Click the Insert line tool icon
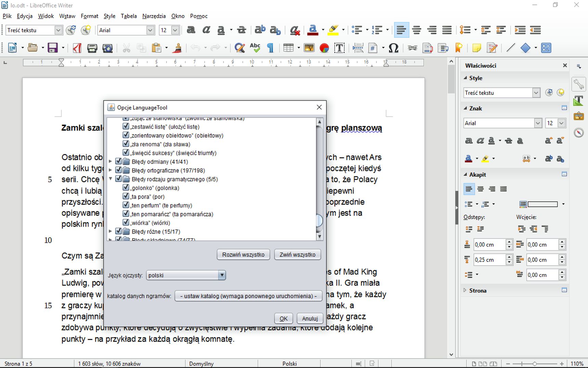 [x=510, y=48]
